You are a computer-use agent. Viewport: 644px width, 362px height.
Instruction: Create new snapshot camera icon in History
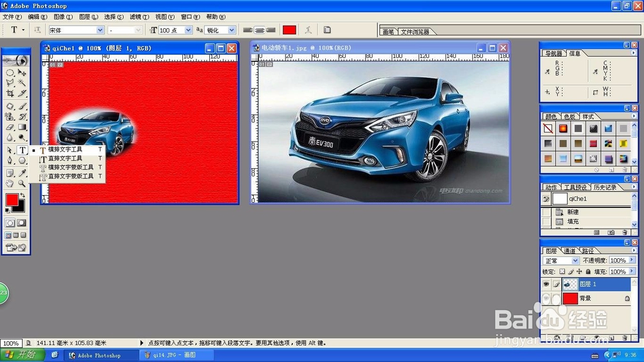611,233
